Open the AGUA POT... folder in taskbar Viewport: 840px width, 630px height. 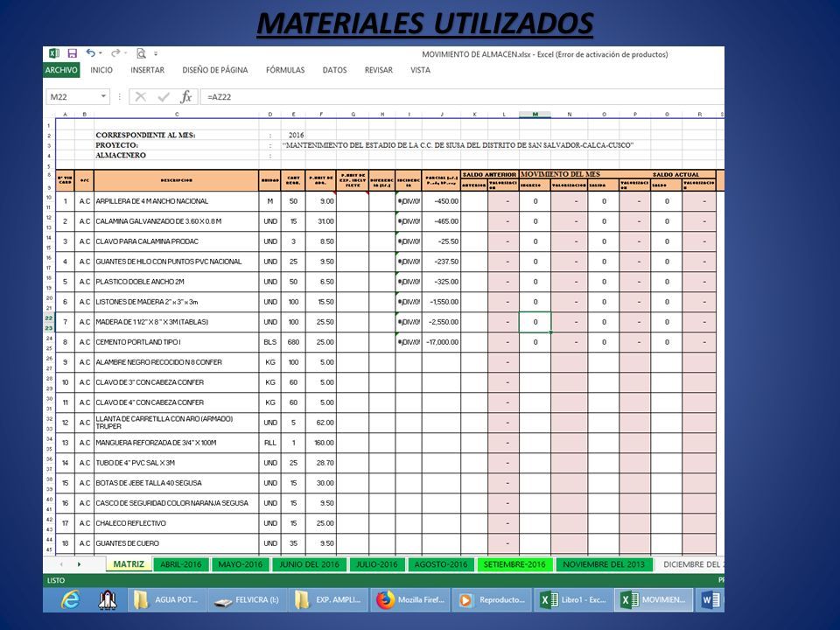click(166, 600)
